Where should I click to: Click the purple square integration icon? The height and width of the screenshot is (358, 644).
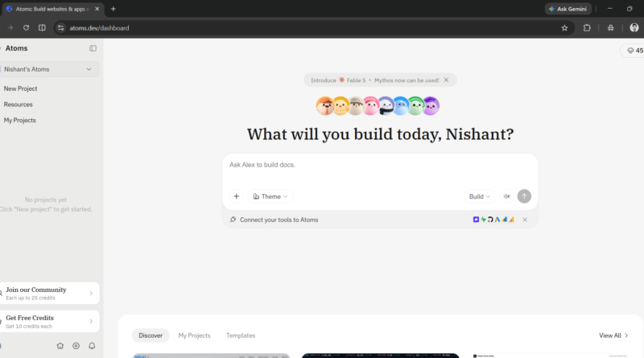click(x=476, y=220)
